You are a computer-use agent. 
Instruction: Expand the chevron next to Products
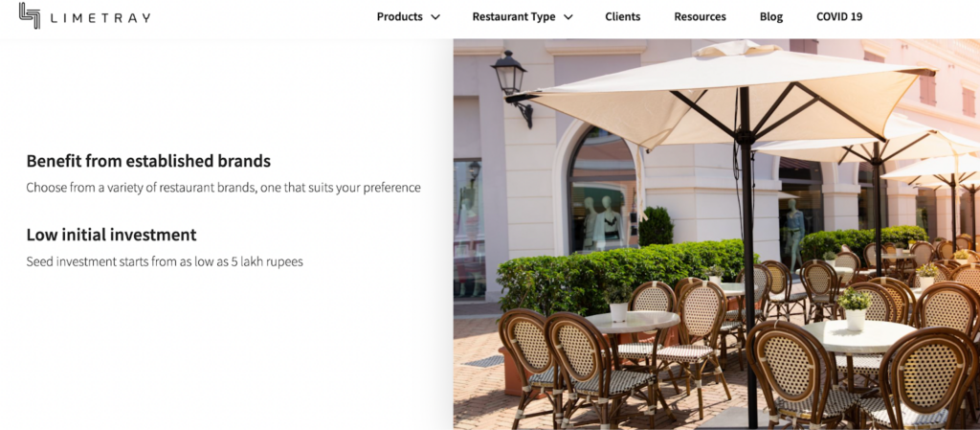pos(435,17)
